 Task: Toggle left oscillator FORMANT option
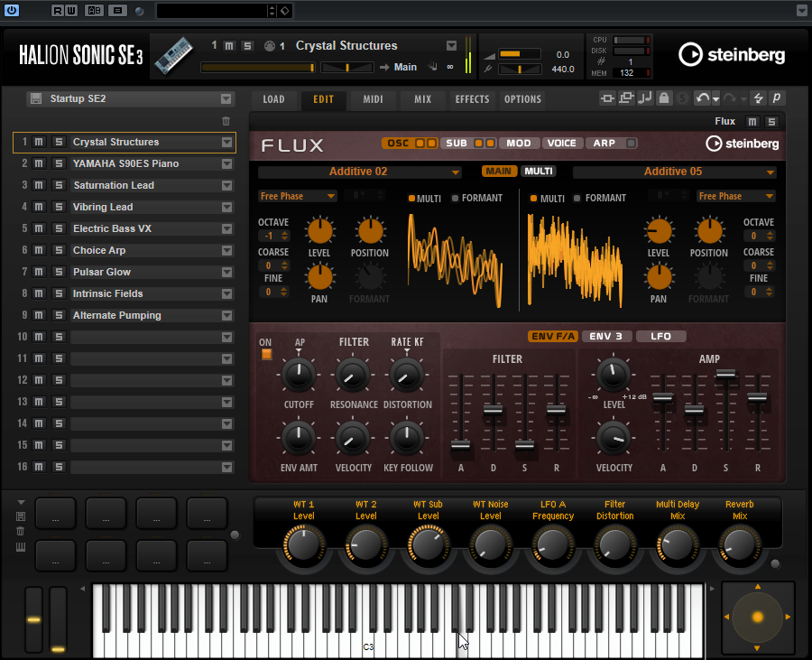[x=455, y=199]
